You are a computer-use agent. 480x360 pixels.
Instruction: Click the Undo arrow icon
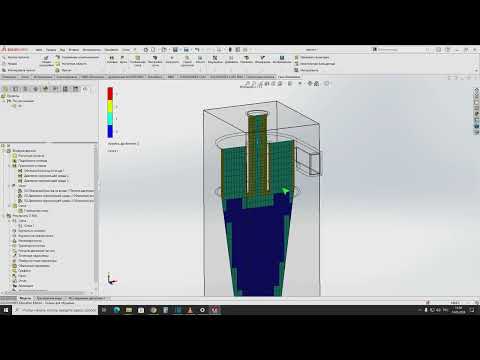[197, 50]
